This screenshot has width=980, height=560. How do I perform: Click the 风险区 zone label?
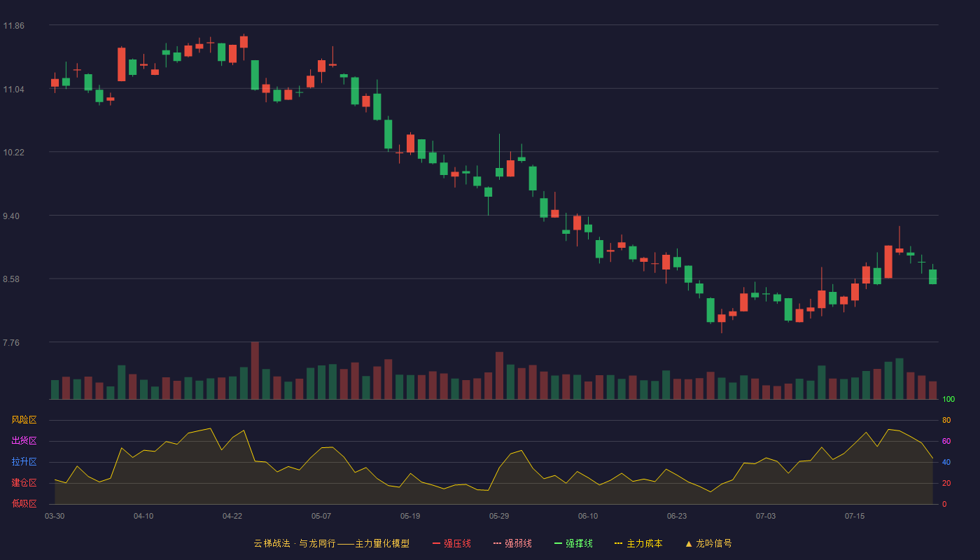point(24,420)
